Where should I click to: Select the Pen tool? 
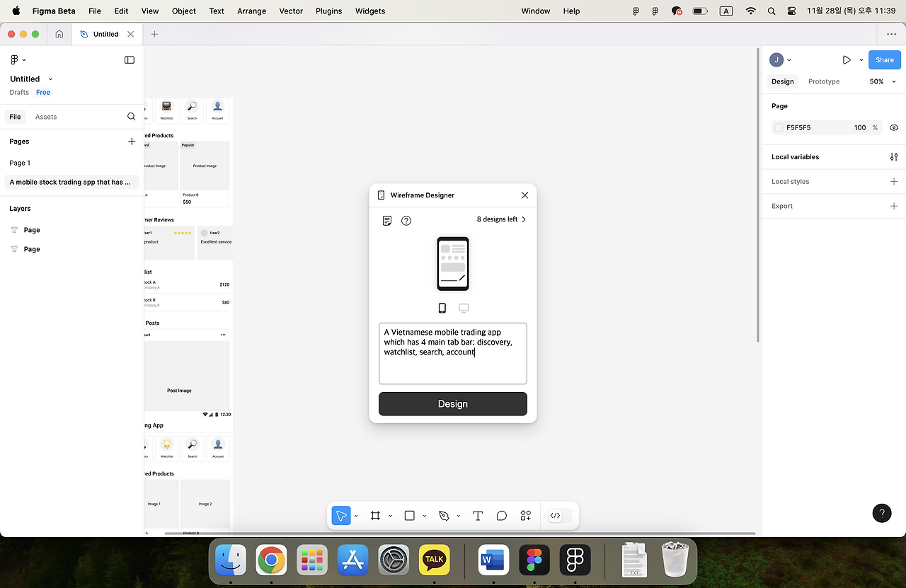pos(444,516)
